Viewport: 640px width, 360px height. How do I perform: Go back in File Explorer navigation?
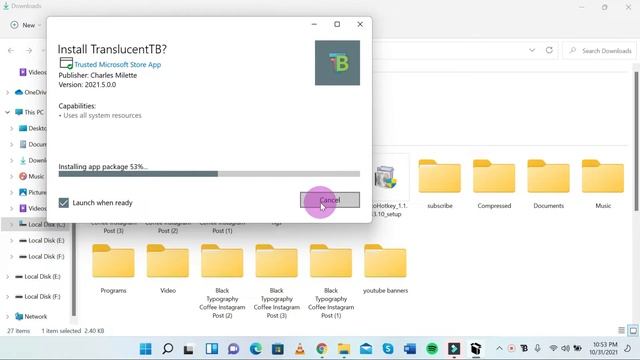(11, 51)
